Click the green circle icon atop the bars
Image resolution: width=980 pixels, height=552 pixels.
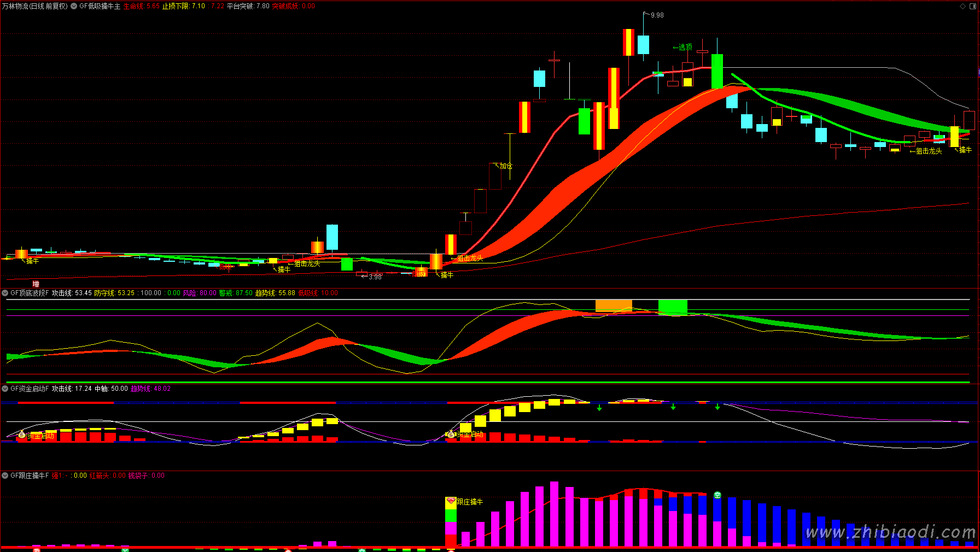[x=717, y=495]
